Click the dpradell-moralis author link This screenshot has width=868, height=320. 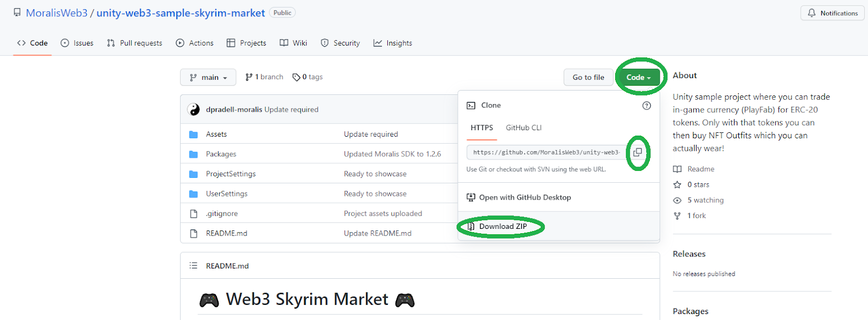(234, 110)
